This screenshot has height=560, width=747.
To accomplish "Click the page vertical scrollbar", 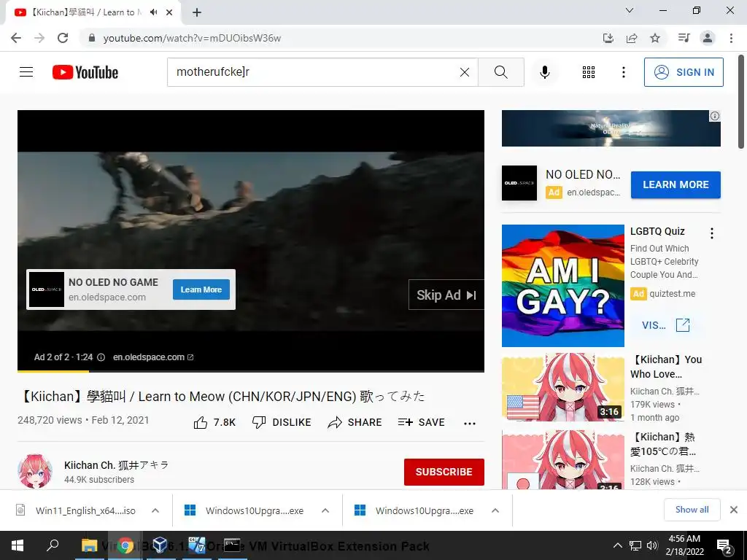I will (x=741, y=101).
